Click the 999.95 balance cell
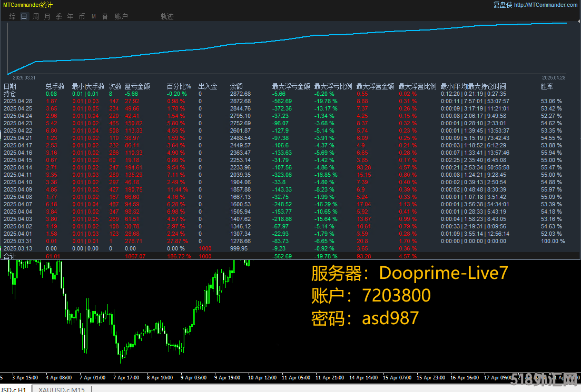The height and width of the screenshot is (392, 581). pyautogui.click(x=239, y=249)
